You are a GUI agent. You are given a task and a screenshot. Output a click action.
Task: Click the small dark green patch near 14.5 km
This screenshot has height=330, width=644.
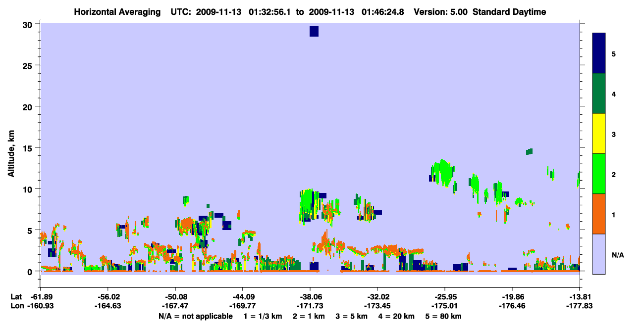pos(529,151)
